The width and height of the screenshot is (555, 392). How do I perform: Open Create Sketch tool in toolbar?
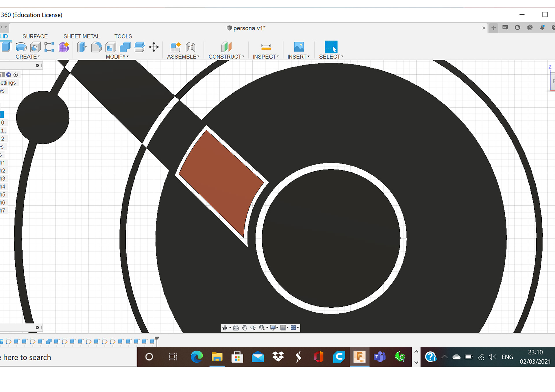pyautogui.click(x=49, y=47)
